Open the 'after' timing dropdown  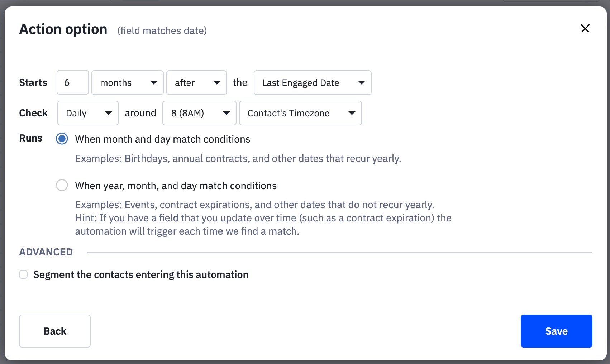pos(196,83)
